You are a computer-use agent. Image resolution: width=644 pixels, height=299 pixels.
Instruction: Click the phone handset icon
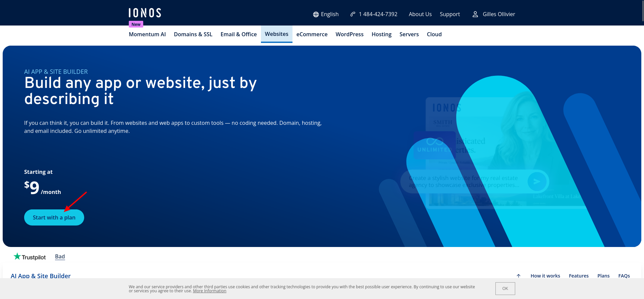[353, 14]
